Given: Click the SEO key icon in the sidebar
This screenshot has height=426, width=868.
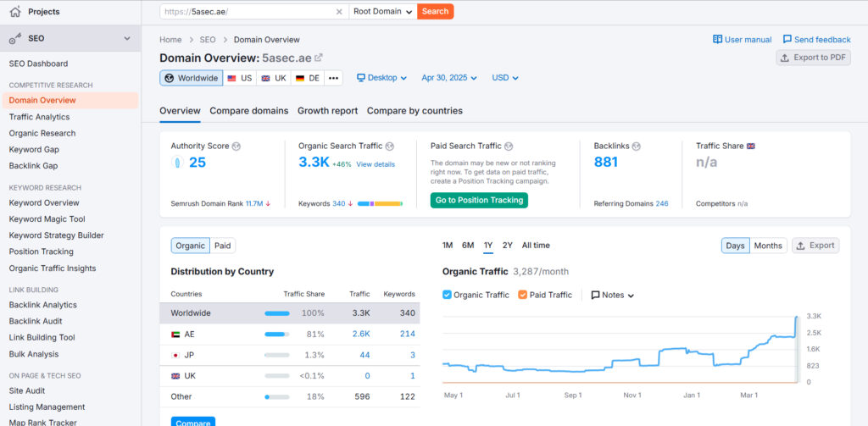Looking at the screenshot, I should 15,39.
